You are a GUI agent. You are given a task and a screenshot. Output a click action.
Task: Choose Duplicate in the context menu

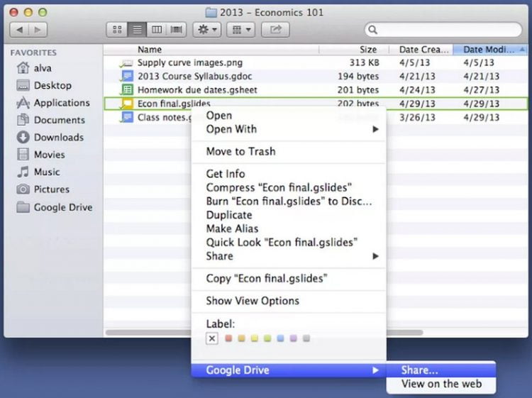coord(289,215)
